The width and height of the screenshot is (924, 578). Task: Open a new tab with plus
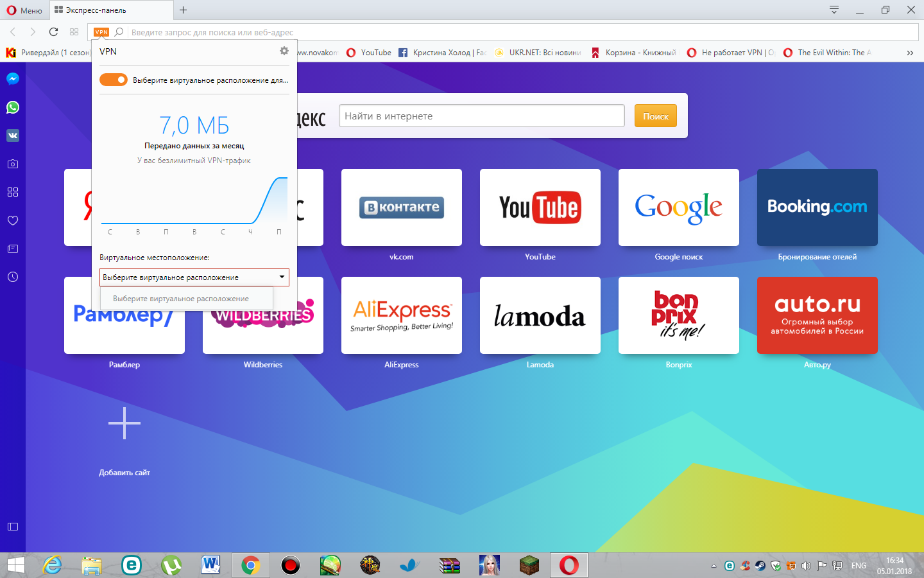coord(183,10)
